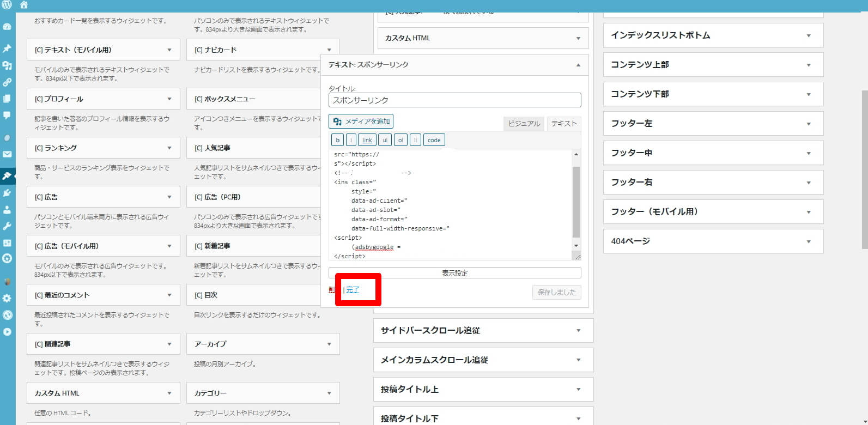Open Settings sliders-box icon in sidebar
Viewport: 868px width, 425px height.
point(7,242)
